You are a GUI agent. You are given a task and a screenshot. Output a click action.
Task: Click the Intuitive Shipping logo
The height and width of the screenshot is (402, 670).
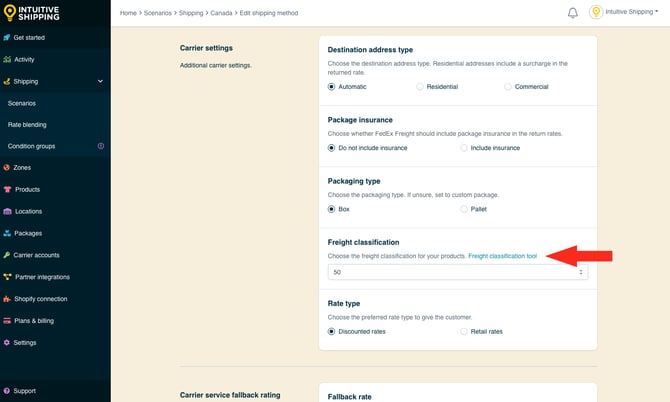(31, 13)
